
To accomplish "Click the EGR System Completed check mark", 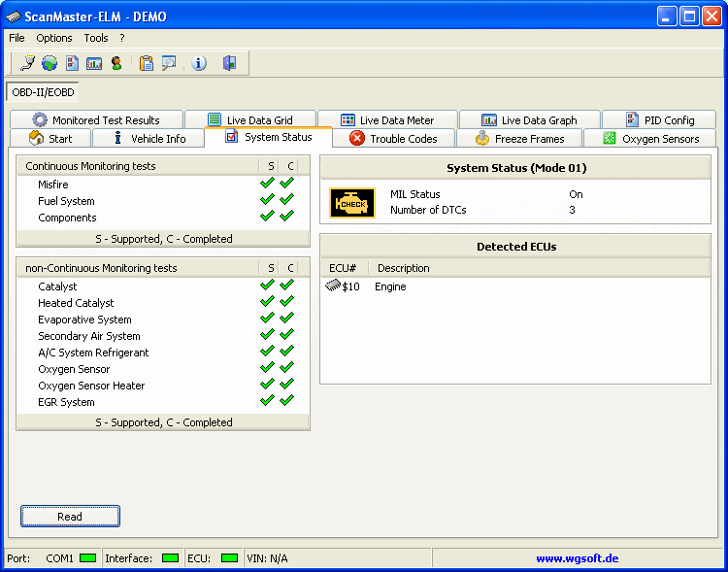I will pyautogui.click(x=287, y=400).
